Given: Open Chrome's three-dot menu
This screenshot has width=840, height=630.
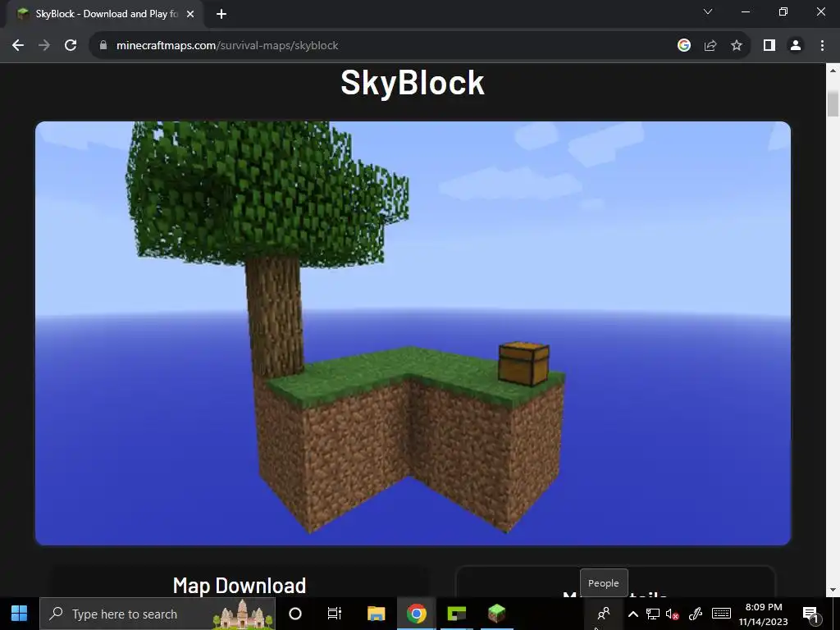Looking at the screenshot, I should 822,46.
